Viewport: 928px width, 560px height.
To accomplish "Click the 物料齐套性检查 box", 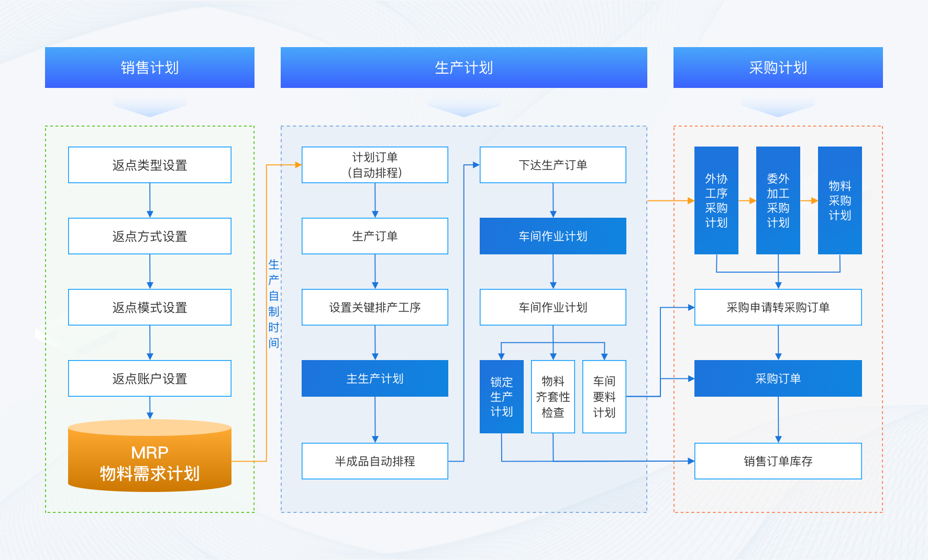I will click(x=553, y=397).
